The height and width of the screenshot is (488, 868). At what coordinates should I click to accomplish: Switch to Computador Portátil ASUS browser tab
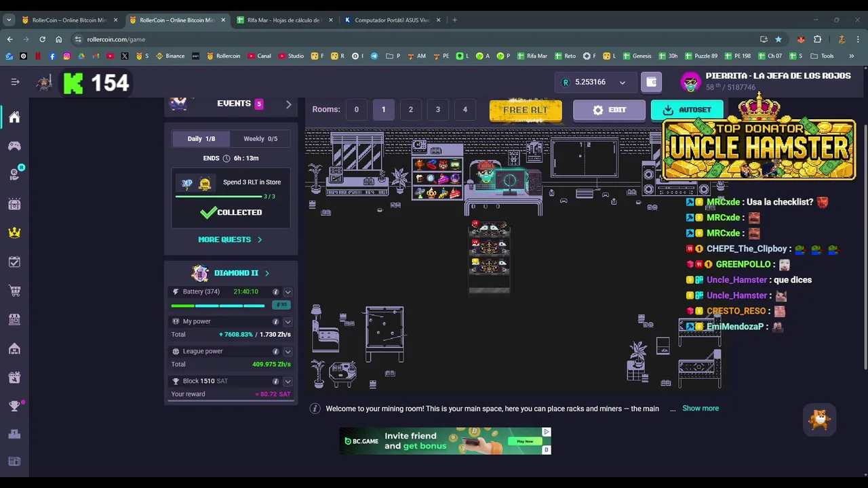point(392,20)
